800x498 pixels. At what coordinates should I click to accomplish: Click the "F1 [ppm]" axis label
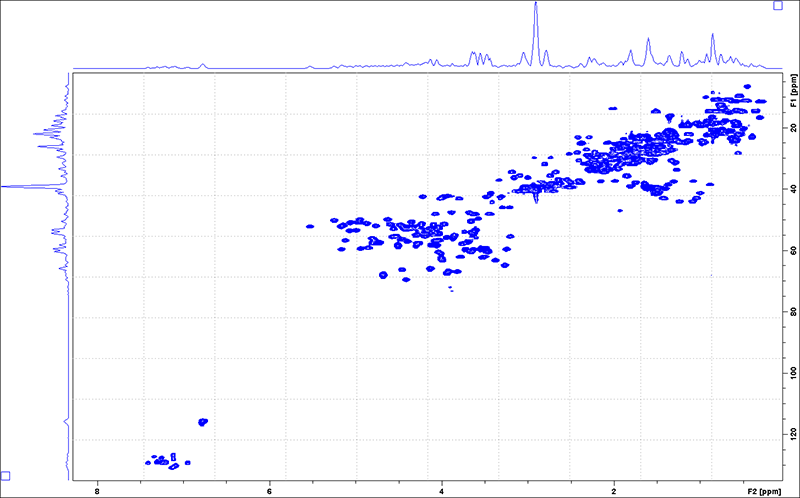793,91
